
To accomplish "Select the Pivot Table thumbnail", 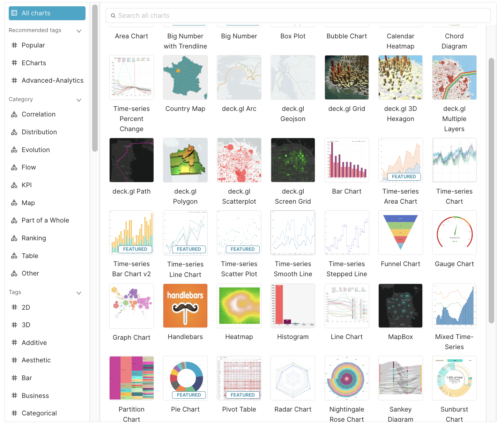I will (x=239, y=378).
